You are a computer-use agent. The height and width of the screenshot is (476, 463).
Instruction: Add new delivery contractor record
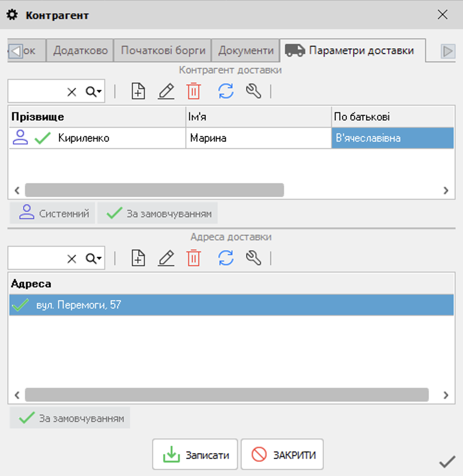pos(138,91)
